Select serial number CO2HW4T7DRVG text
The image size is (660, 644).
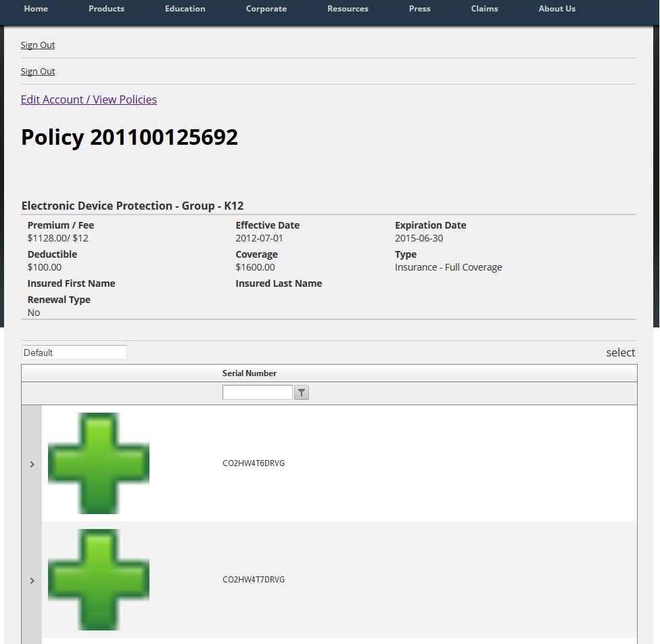254,580
